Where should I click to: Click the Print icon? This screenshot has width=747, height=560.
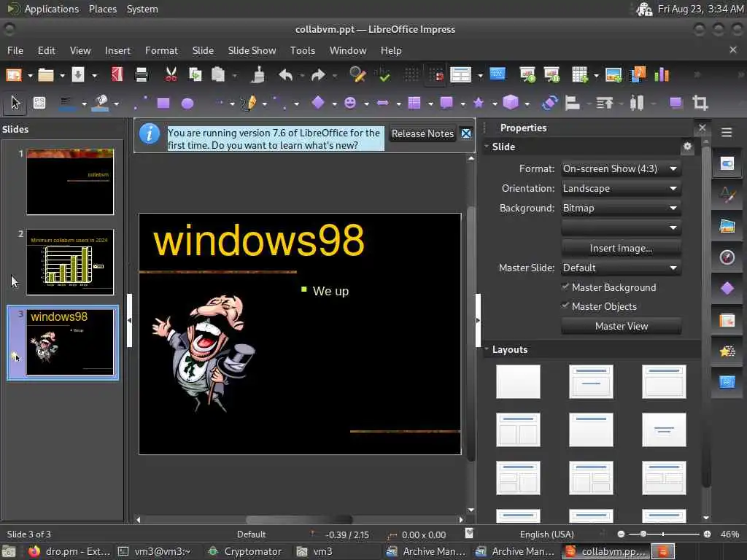click(142, 75)
